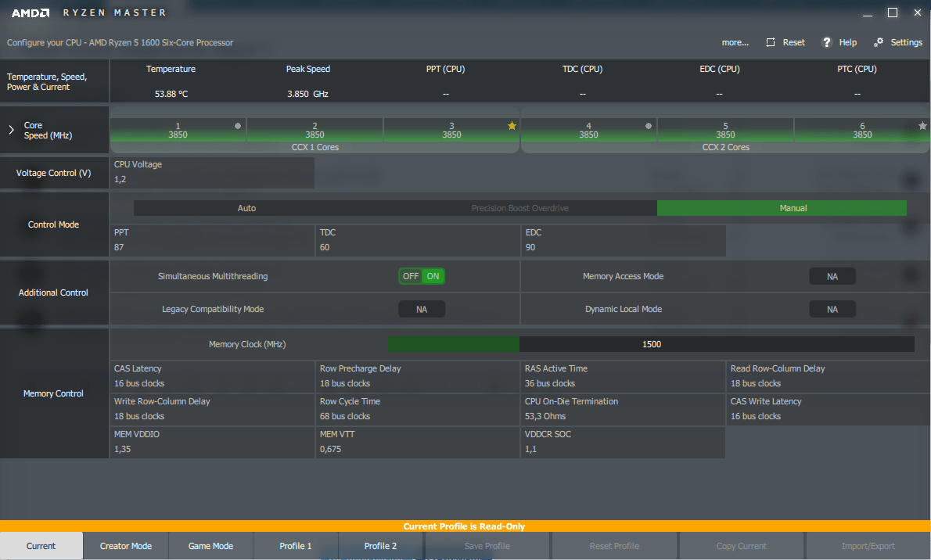Viewport: 931px width, 560px height.
Task: Click the Peak Speed value 3.850 GHz
Action: point(307,94)
